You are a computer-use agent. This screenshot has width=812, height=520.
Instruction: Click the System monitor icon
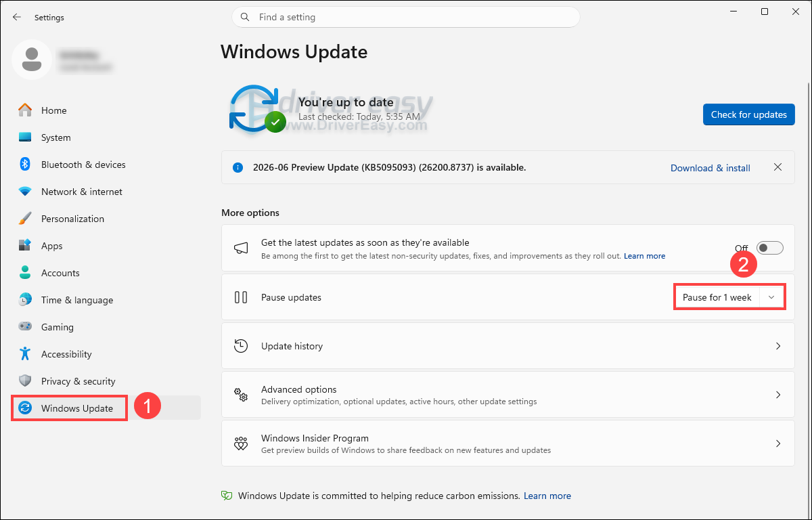(x=25, y=137)
